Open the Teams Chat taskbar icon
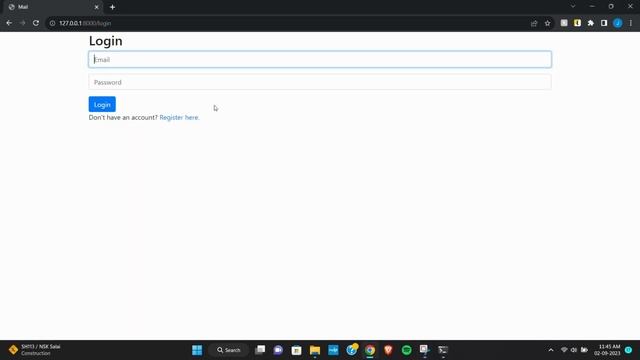 coord(278,350)
